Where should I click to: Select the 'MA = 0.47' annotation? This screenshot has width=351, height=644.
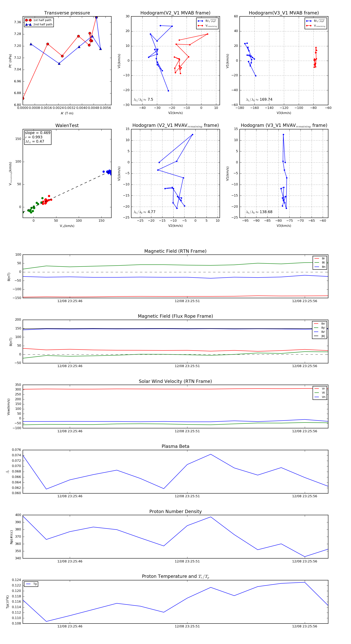35,141
